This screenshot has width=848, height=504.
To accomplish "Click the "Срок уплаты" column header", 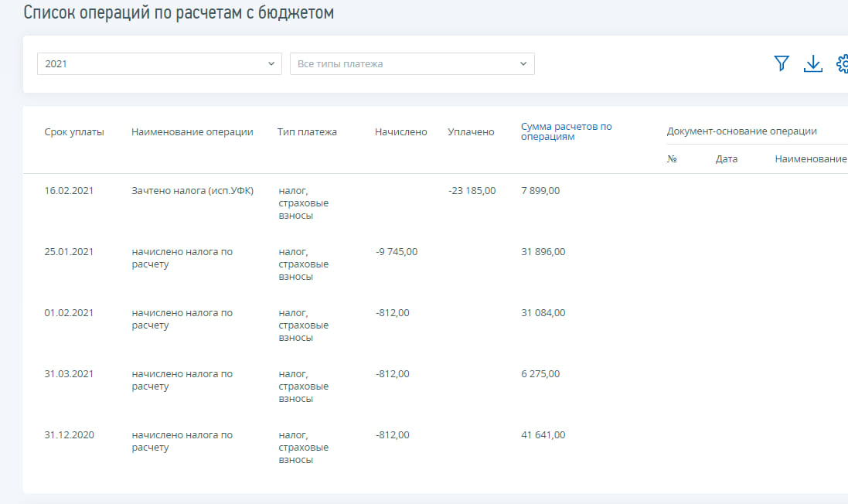I will [x=74, y=132].
